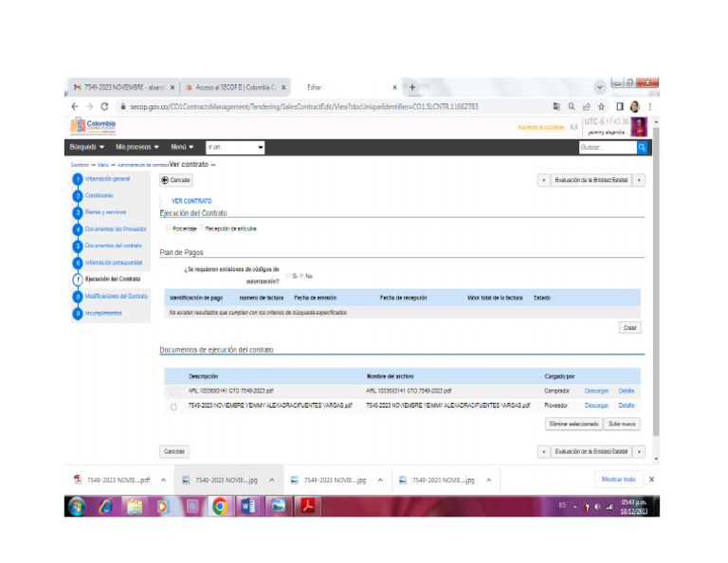Check the 7549-2023 NOVIEMBRE document checkbox

173,407
